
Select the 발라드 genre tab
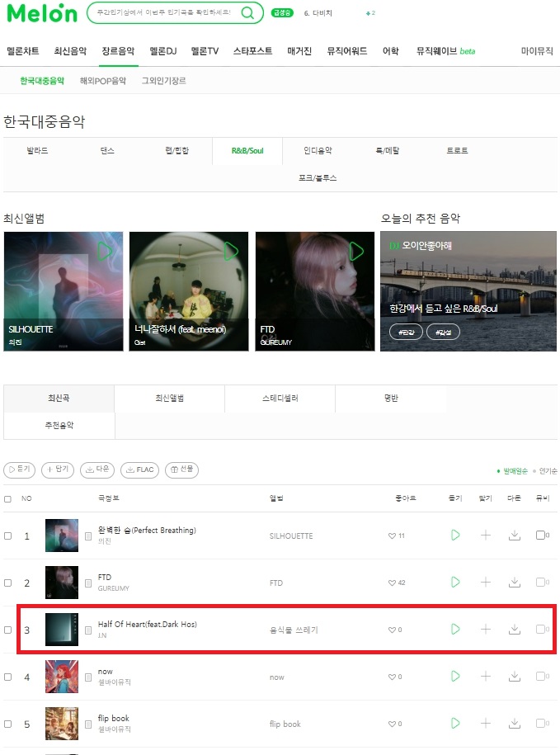[x=37, y=151]
